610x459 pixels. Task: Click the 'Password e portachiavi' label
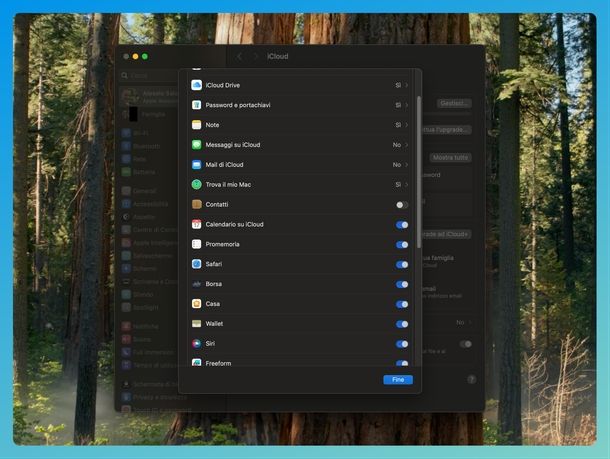pos(238,105)
